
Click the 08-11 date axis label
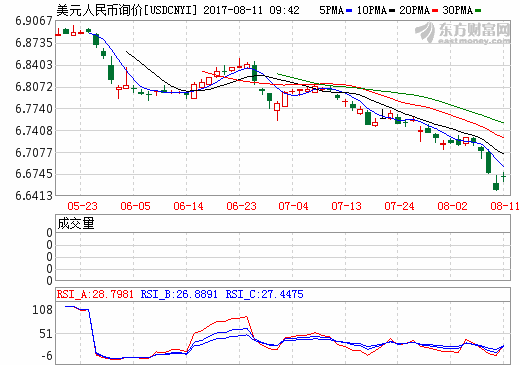pos(505,206)
